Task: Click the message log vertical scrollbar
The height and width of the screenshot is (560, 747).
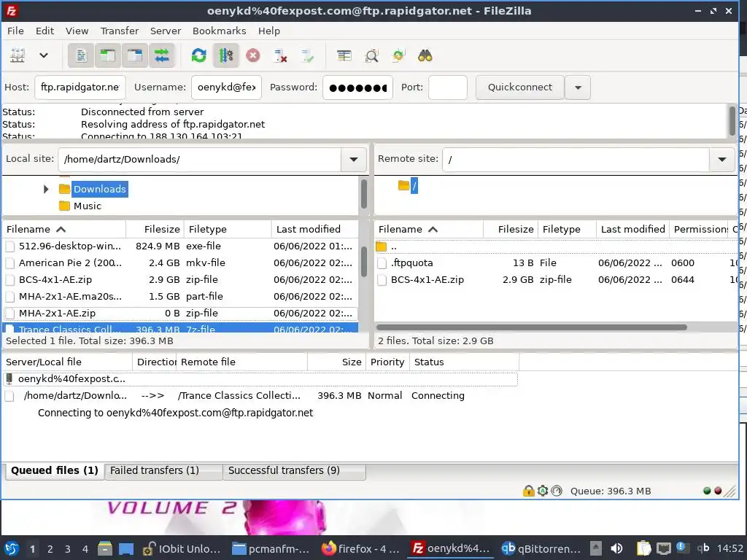Action: [732, 120]
